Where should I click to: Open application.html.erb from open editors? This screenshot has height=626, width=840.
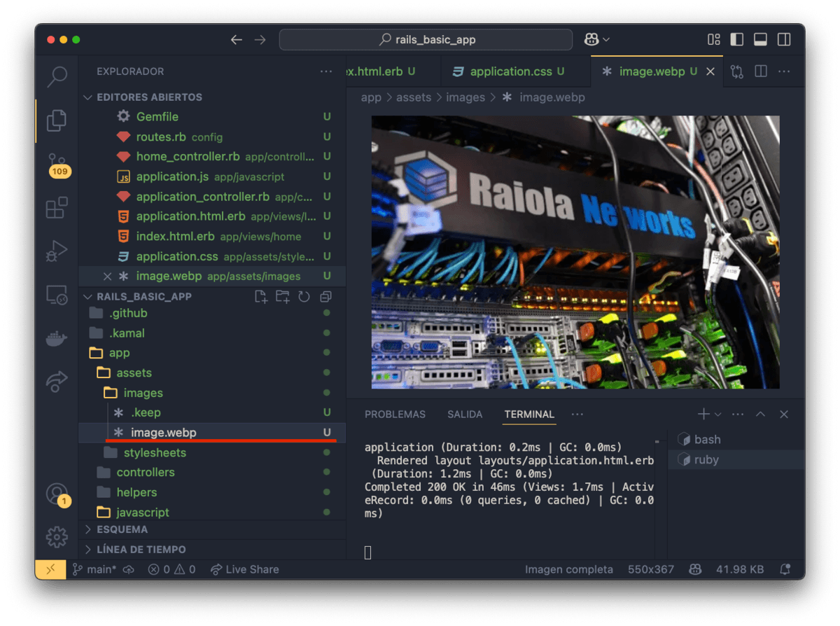[213, 216]
